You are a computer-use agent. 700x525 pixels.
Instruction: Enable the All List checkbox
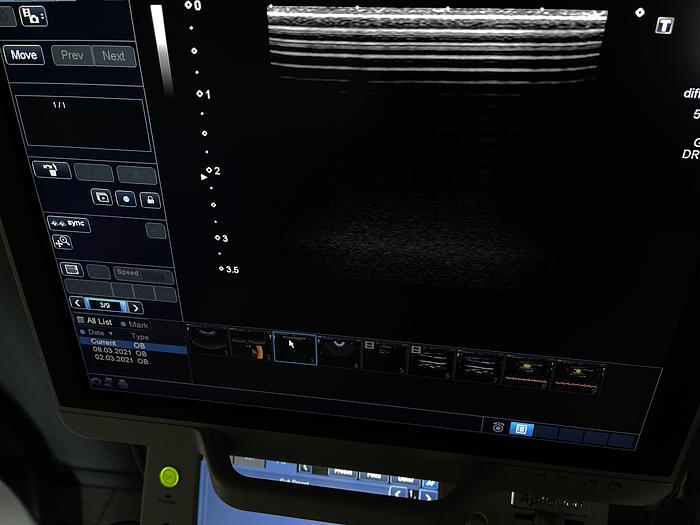point(81,321)
